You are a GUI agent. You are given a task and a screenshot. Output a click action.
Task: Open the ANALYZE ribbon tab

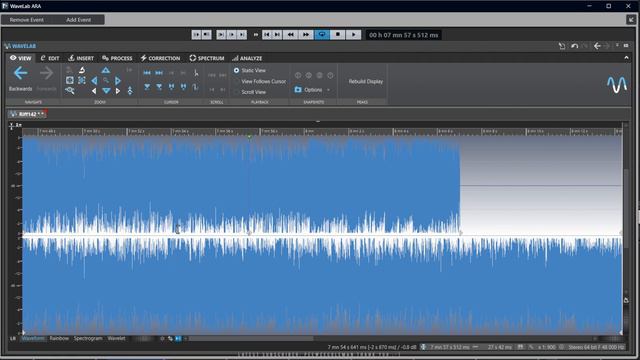coord(247,58)
